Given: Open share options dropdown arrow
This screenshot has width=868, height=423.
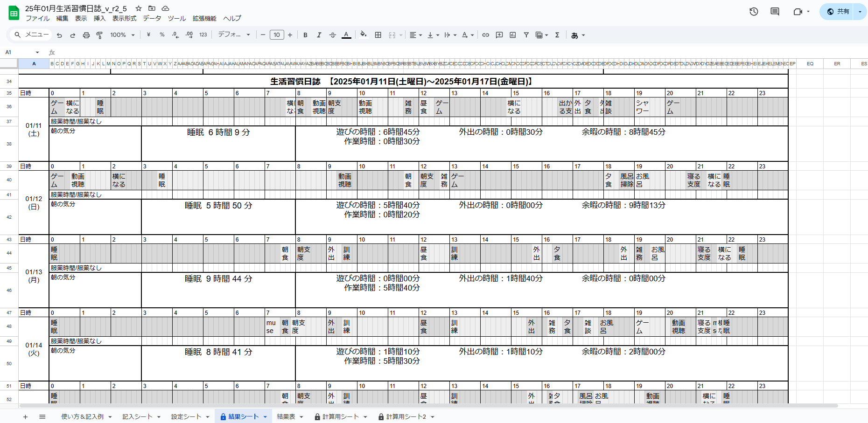Looking at the screenshot, I should click(860, 12).
